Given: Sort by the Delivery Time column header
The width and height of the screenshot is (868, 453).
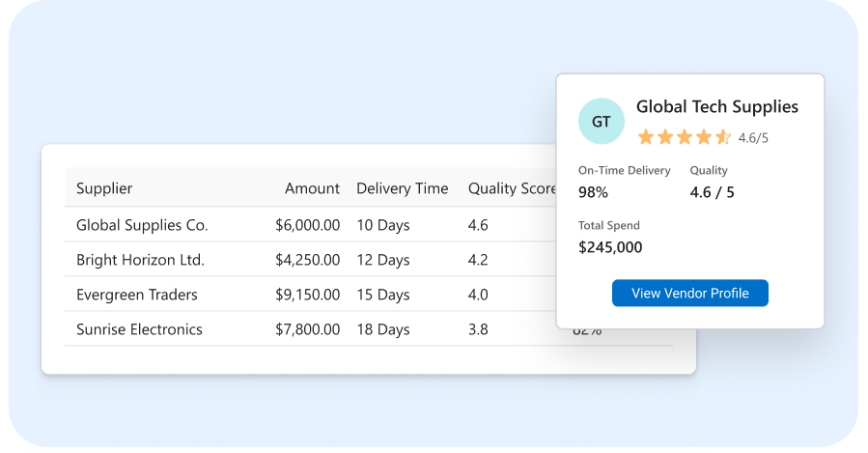Looking at the screenshot, I should click(402, 188).
